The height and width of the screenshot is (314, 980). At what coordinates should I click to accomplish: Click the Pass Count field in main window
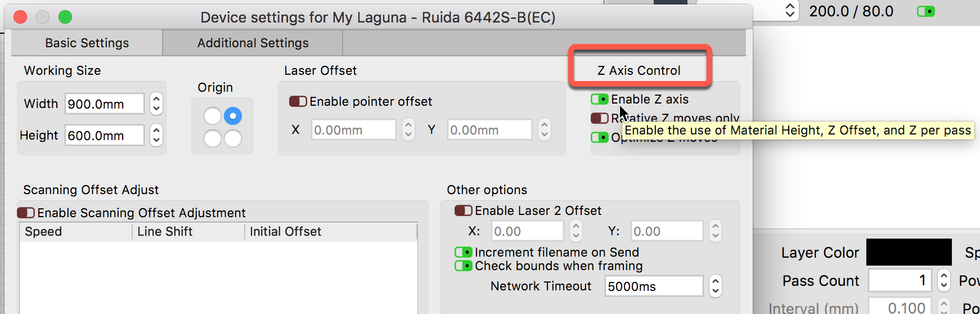coord(900,280)
